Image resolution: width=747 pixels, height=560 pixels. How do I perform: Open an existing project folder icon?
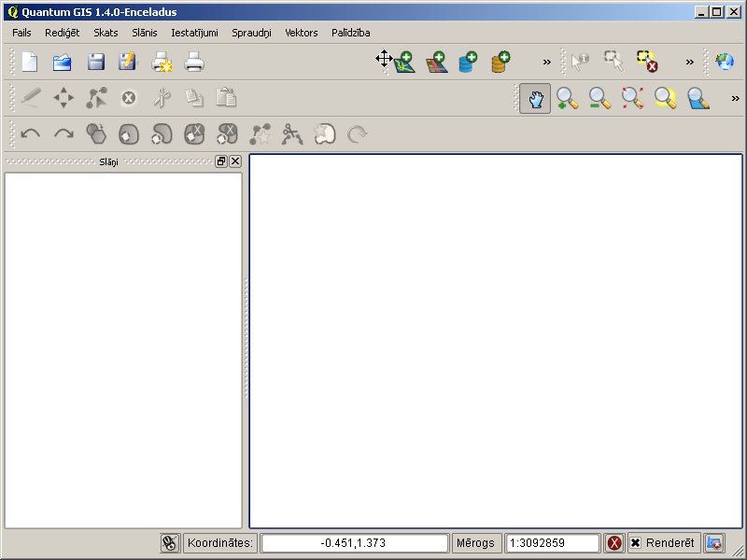63,62
